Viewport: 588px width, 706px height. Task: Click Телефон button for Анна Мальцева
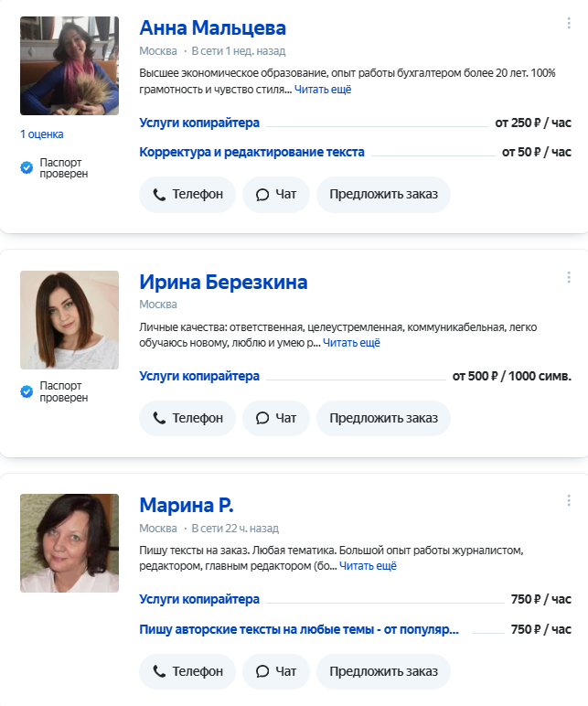pos(187,195)
